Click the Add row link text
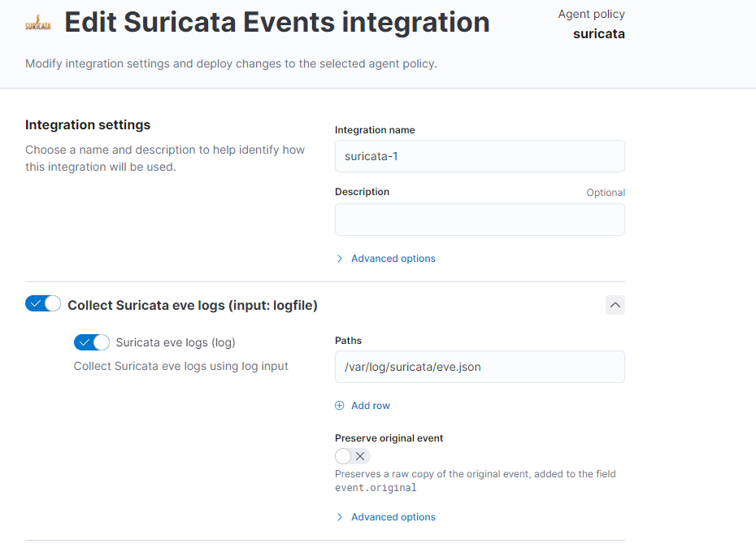The image size is (756, 544). [371, 405]
